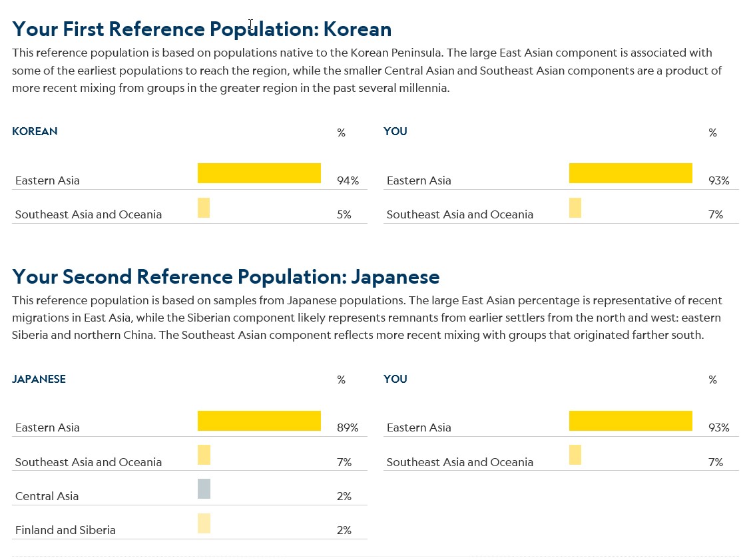Click the "Your First Reference Population: Korean" heading

pos(202,29)
